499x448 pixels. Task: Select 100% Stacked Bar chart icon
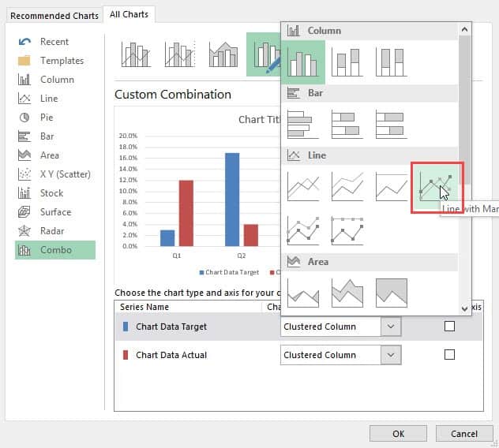coord(391,125)
